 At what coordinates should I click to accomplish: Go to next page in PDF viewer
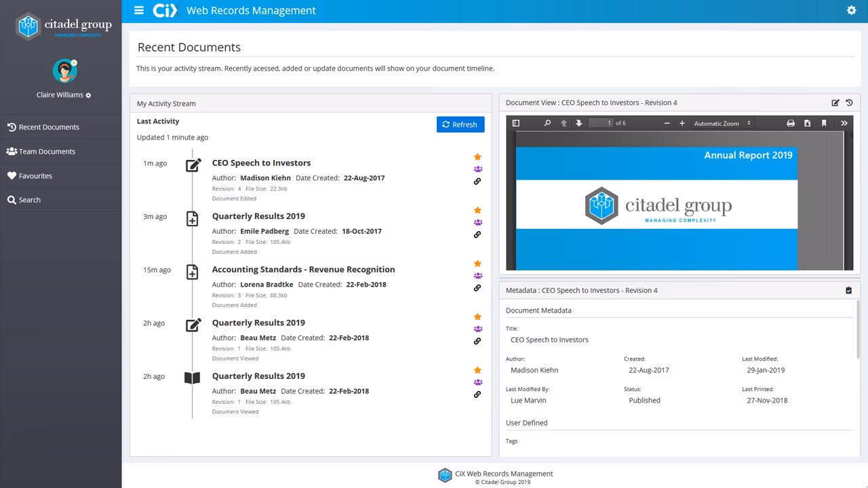(578, 123)
